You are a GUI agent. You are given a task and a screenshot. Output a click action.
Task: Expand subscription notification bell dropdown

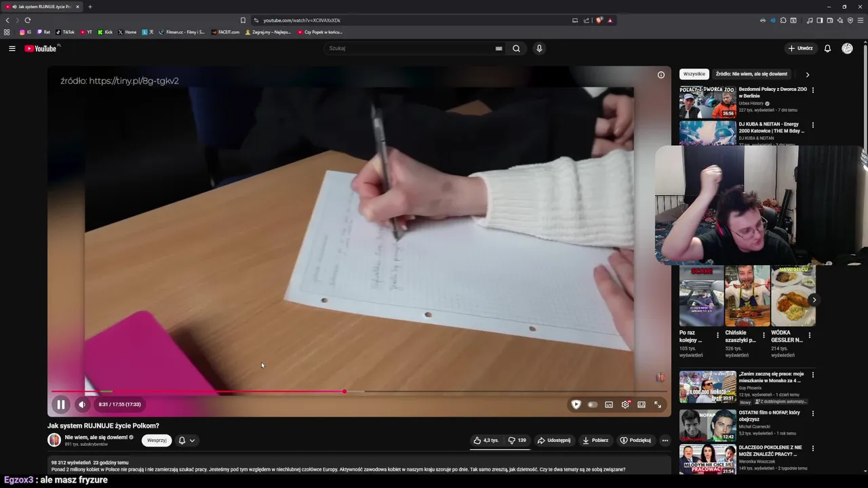point(186,441)
